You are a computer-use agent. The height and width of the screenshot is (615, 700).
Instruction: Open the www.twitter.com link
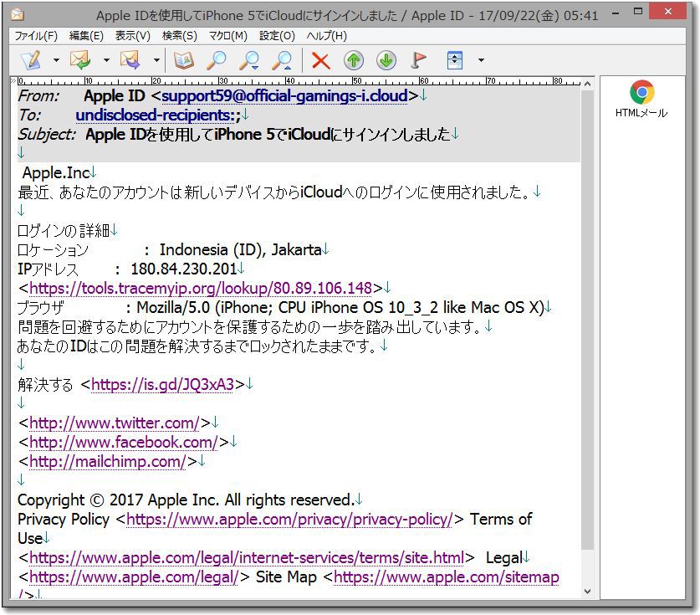pos(115,423)
